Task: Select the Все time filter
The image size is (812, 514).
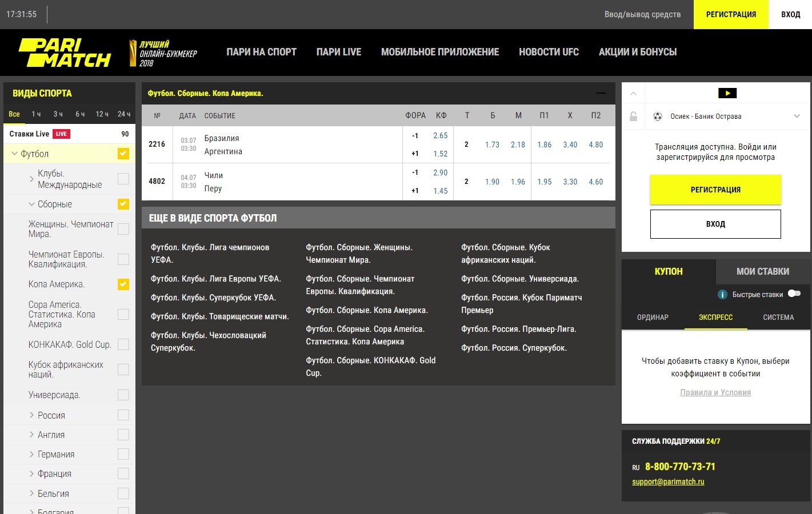Action: point(14,114)
